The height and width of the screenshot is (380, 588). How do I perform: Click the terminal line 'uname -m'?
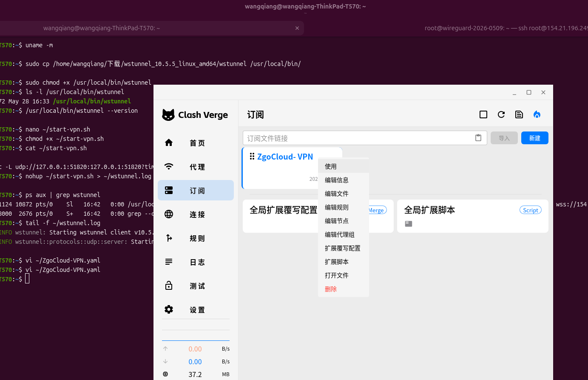(39, 45)
